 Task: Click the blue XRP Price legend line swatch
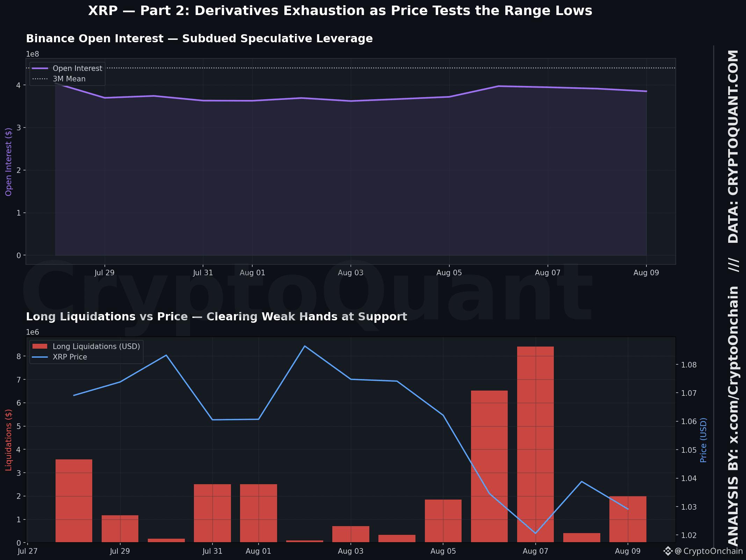[40, 357]
